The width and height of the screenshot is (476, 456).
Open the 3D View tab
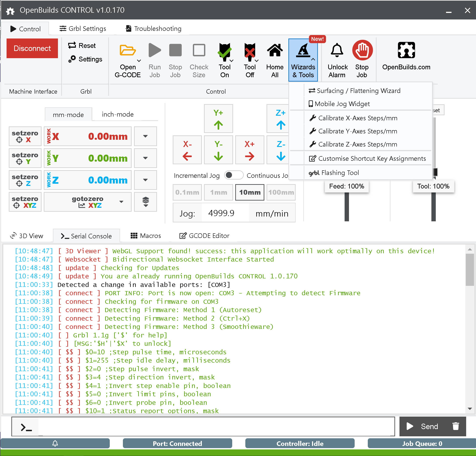26,236
